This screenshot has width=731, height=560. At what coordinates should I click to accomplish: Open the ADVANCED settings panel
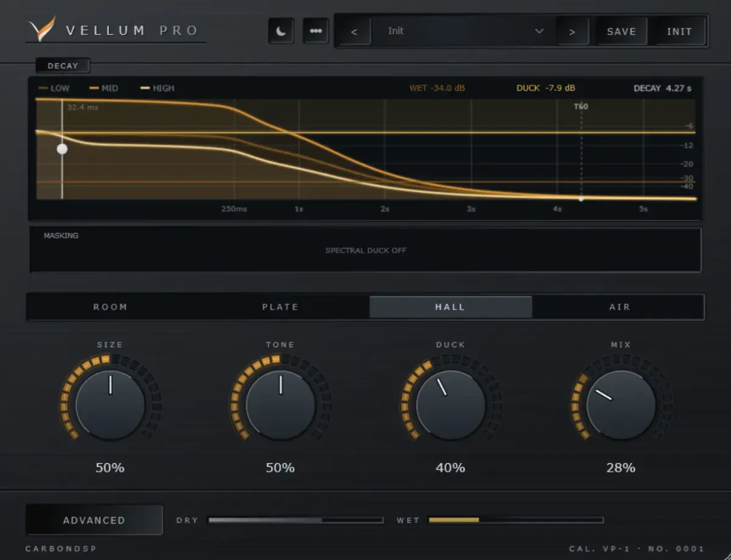point(94,520)
